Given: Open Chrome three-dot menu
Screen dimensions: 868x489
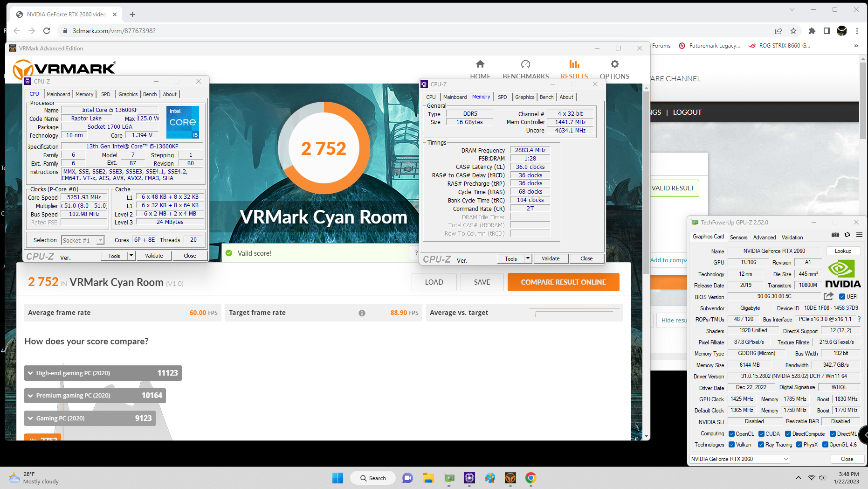Looking at the screenshot, I should click(x=857, y=31).
